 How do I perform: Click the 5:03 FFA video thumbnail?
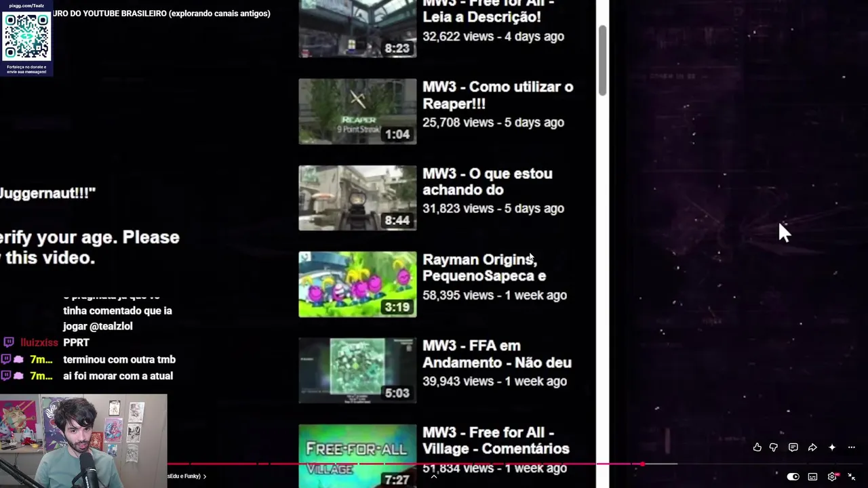pyautogui.click(x=357, y=371)
